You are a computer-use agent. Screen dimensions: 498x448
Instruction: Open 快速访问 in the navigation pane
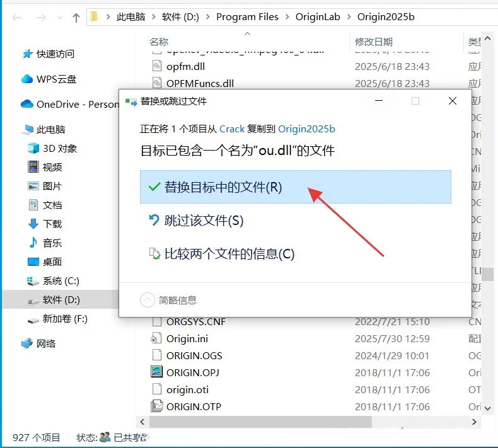click(55, 54)
